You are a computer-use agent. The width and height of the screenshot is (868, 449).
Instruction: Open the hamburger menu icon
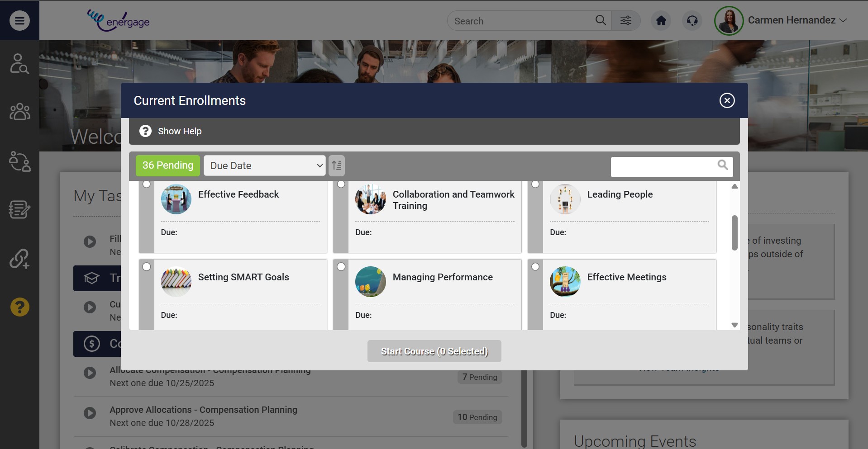click(x=19, y=20)
